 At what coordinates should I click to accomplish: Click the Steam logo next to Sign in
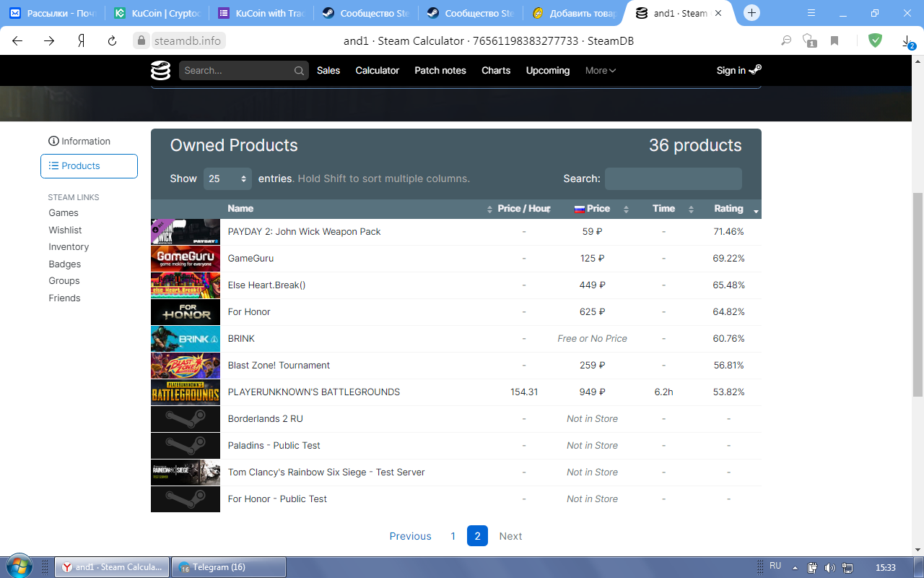755,69
